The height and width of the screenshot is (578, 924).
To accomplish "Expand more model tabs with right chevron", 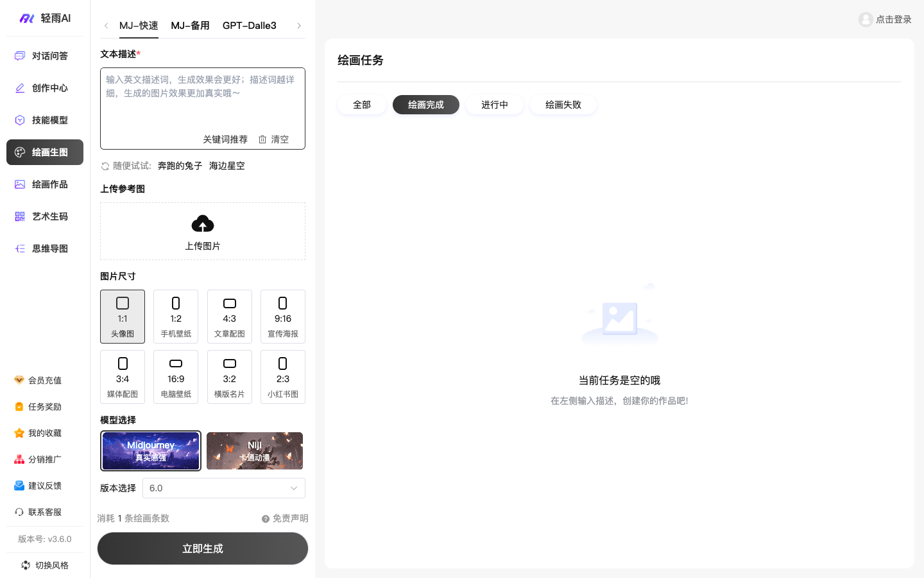I will (x=299, y=26).
